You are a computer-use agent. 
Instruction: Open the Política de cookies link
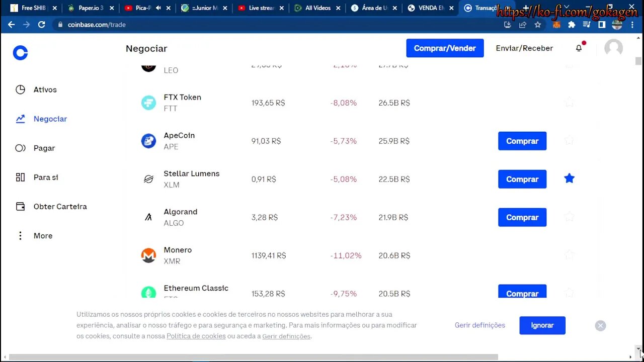click(x=196, y=336)
